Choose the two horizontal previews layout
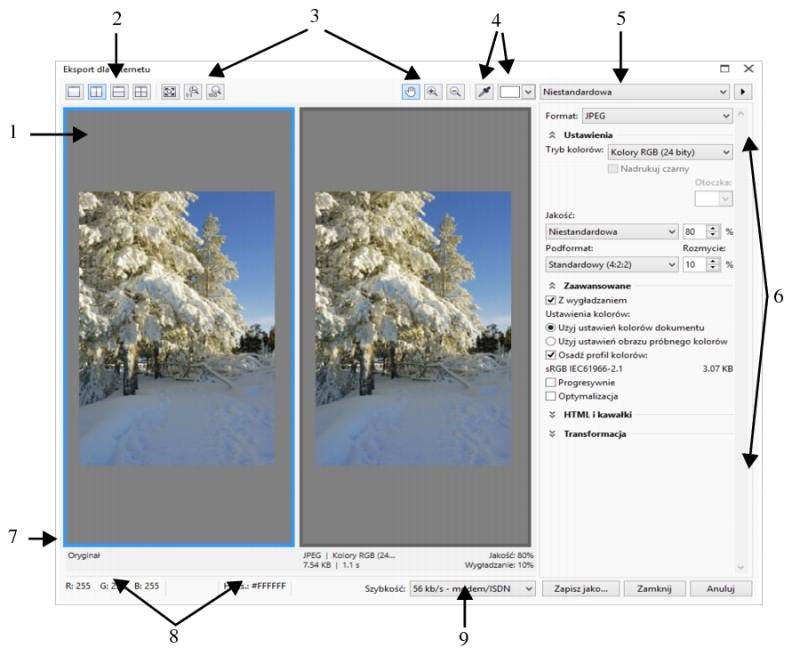Screen dimensions: 800x664 [119, 91]
